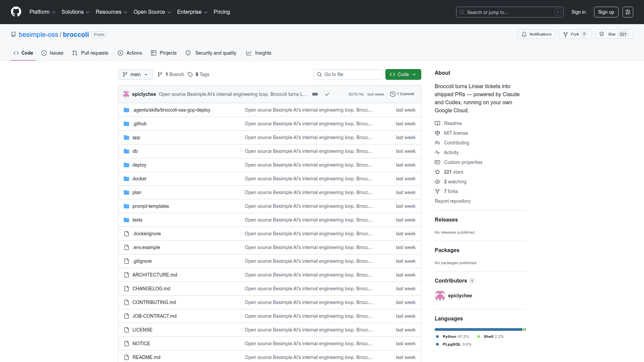644x362 pixels.
Task: Expand the green Code dropdown button
Action: tap(403, 74)
